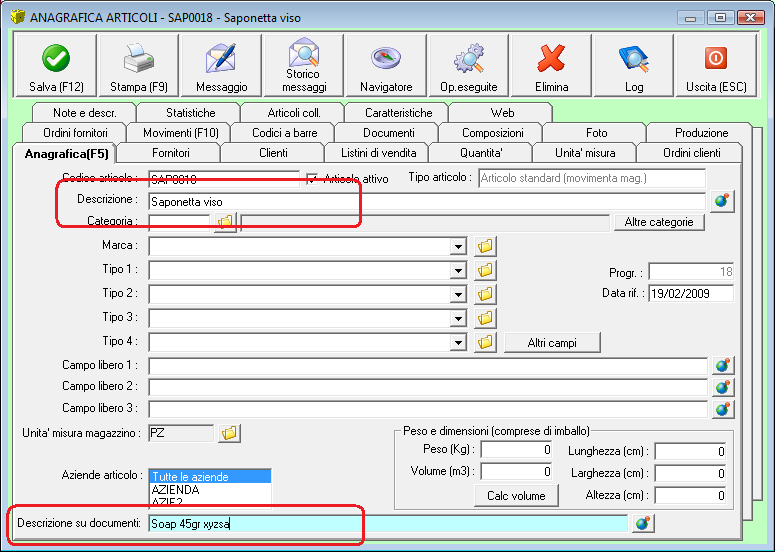This screenshot has width=775, height=552.
Task: Click globe icon beside Descrizione su documenti
Action: [x=643, y=523]
